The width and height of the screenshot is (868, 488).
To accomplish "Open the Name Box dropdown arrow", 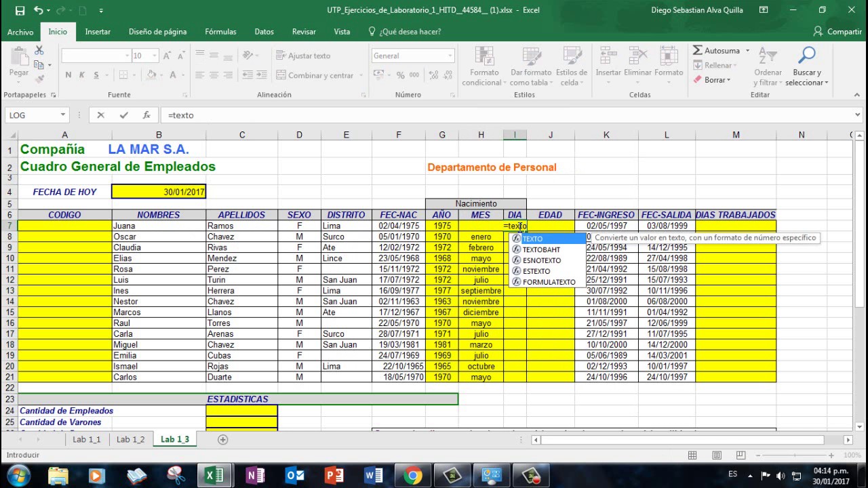I will [63, 115].
